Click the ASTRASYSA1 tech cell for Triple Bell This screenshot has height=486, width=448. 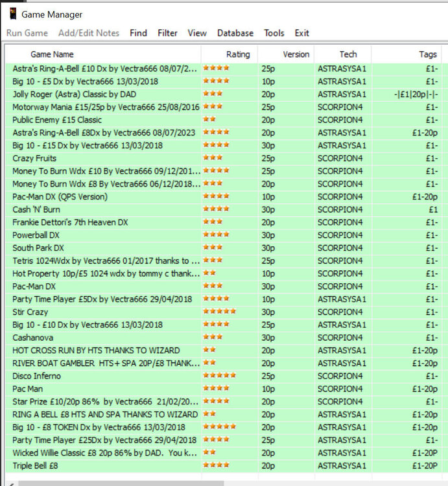[342, 466]
